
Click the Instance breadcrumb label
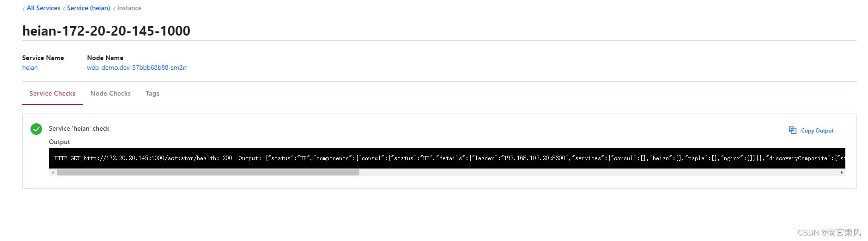[129, 8]
